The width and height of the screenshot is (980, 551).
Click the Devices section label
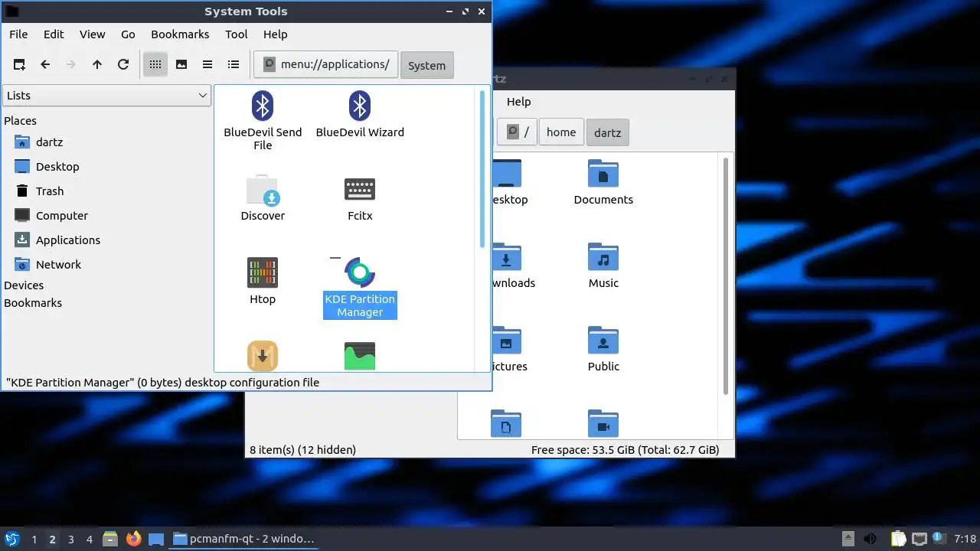point(24,285)
